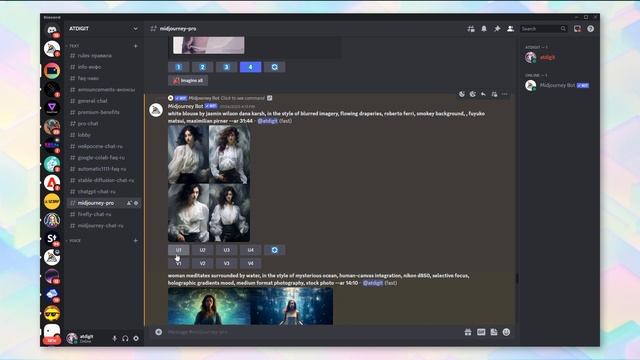Add a channel with VOICE category plus
The width and height of the screenshot is (640, 360).
[136, 241]
